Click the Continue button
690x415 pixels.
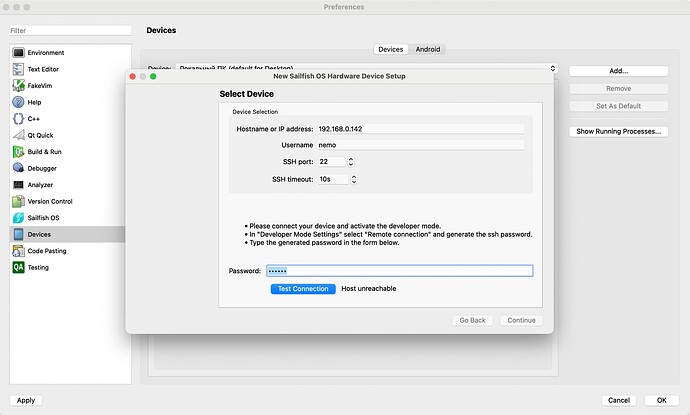(x=521, y=320)
